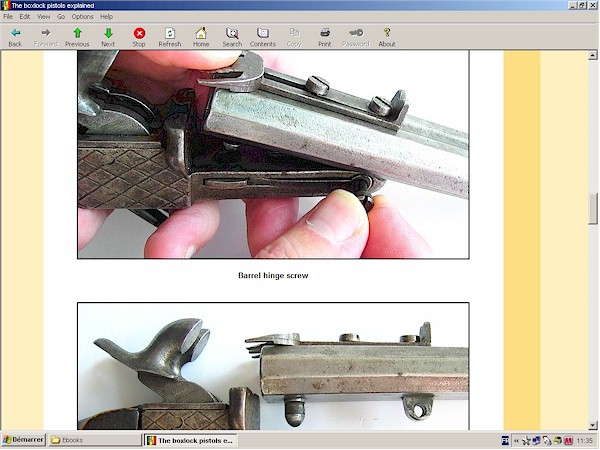Click the Démarrer start button
The image size is (600, 450).
[x=23, y=440]
